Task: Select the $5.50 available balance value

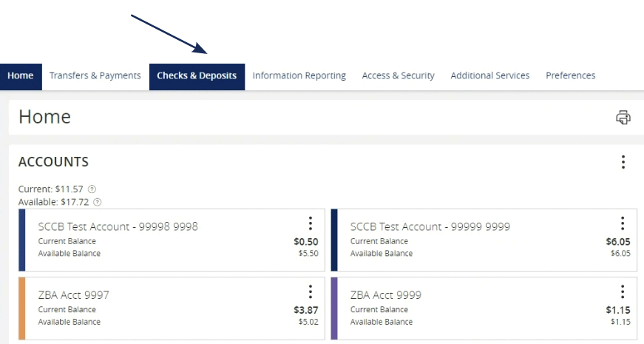Action: [308, 253]
